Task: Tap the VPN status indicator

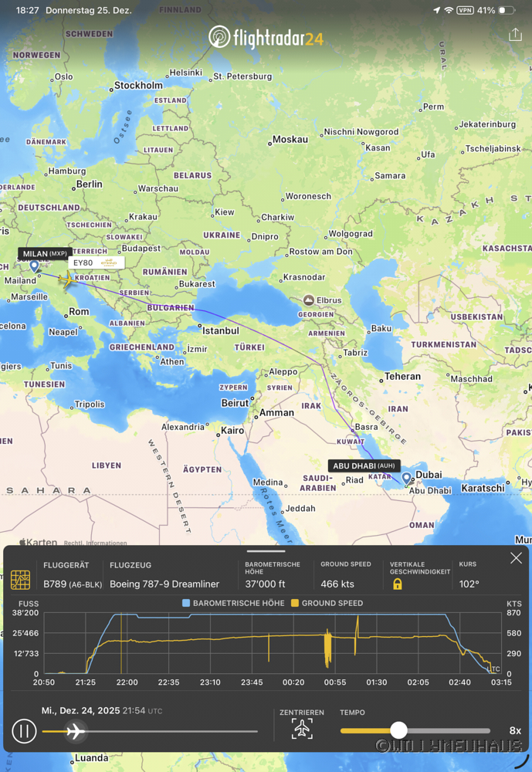Action: [x=465, y=10]
